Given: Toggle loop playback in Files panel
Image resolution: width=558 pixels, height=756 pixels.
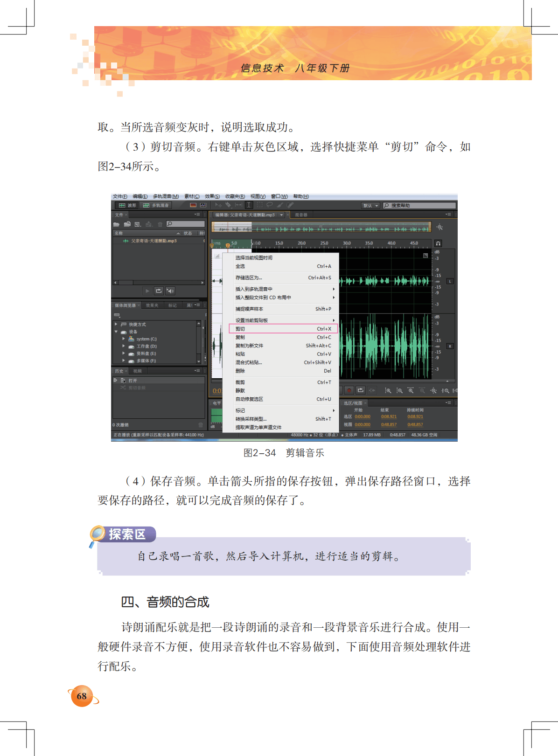Looking at the screenshot, I should tap(159, 291).
